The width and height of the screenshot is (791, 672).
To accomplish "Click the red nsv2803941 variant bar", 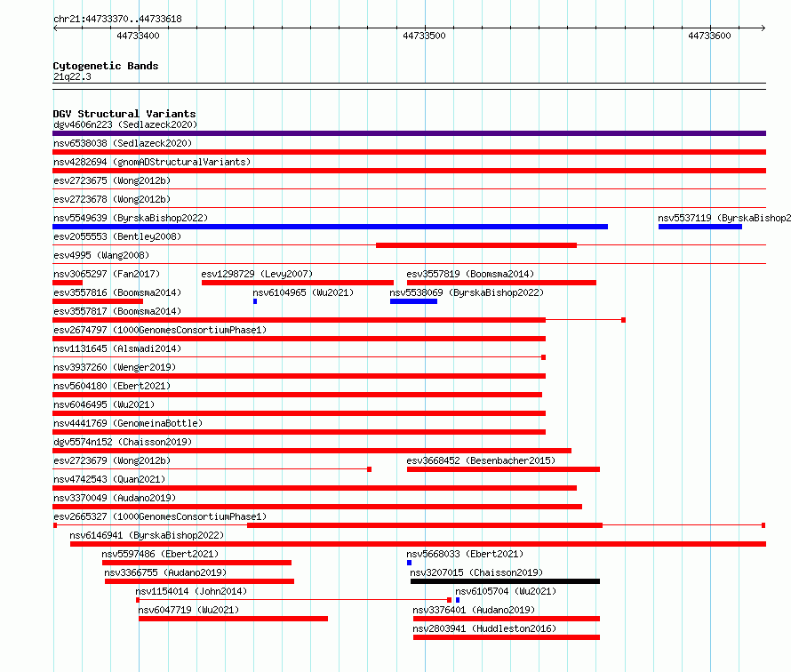I will (x=507, y=637).
